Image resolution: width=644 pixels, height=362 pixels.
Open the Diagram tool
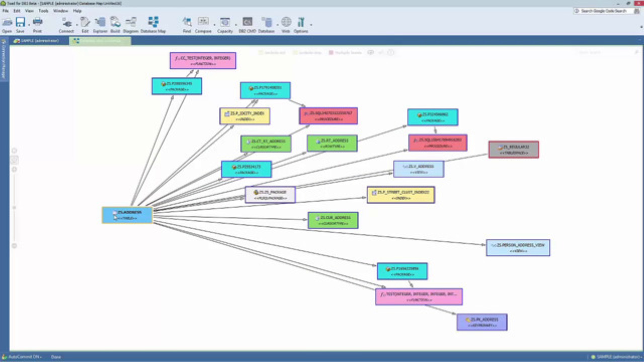pyautogui.click(x=131, y=24)
